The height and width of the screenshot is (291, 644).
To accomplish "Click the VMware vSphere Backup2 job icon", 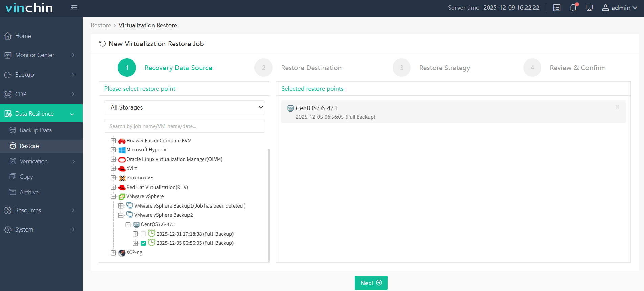I will (130, 214).
